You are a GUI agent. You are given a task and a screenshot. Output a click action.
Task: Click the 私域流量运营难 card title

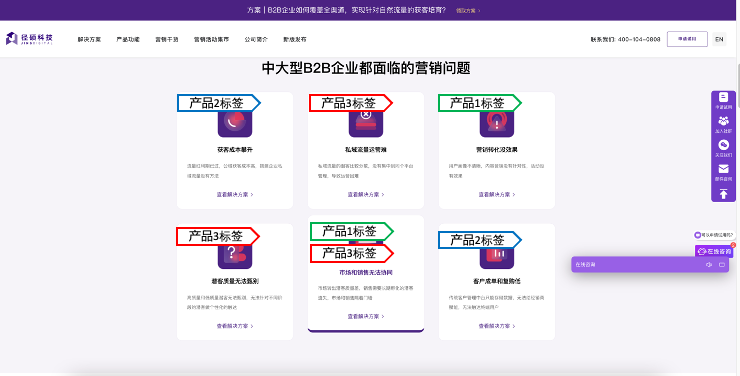366,150
